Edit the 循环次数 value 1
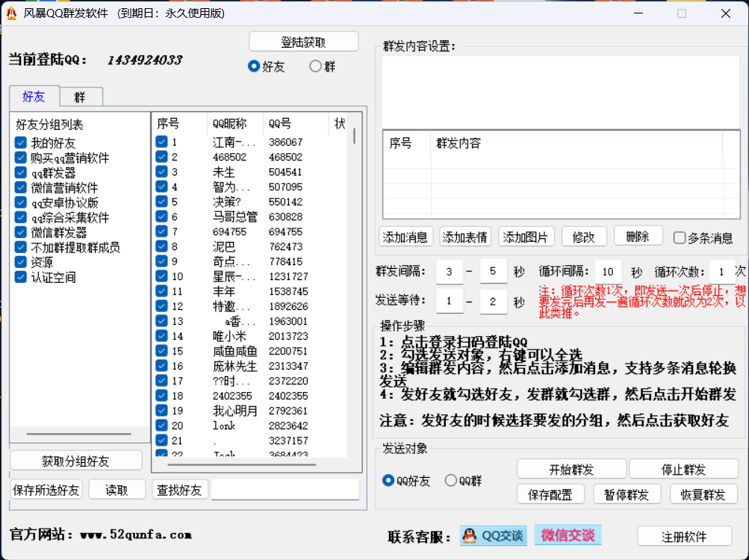The width and height of the screenshot is (749, 560). click(x=722, y=272)
